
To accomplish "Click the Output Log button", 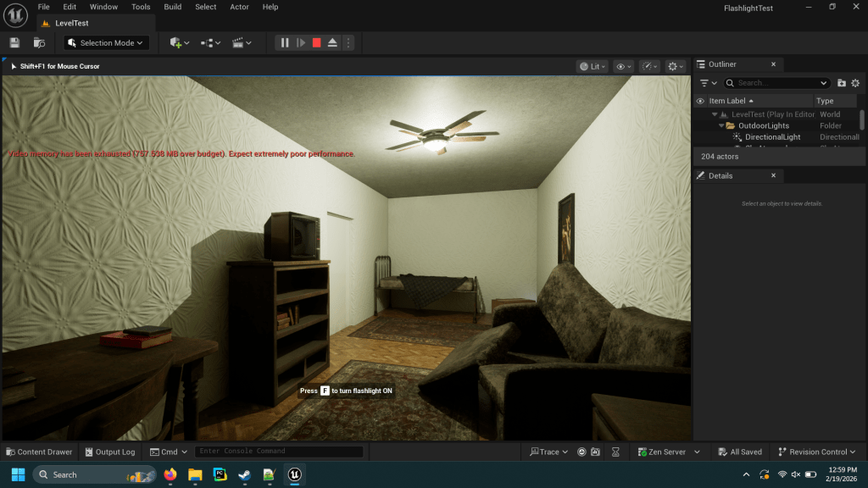I will pos(108,452).
